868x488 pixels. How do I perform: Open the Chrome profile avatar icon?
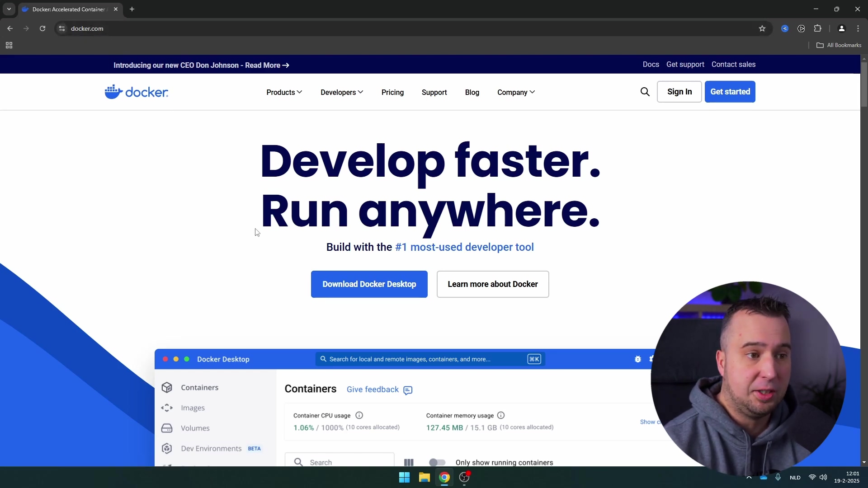coord(841,28)
